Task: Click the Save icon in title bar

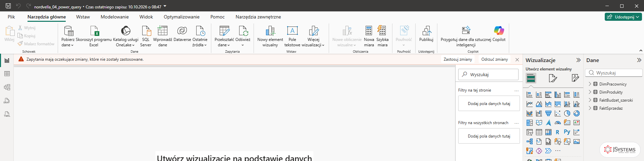Action: [x=8, y=6]
